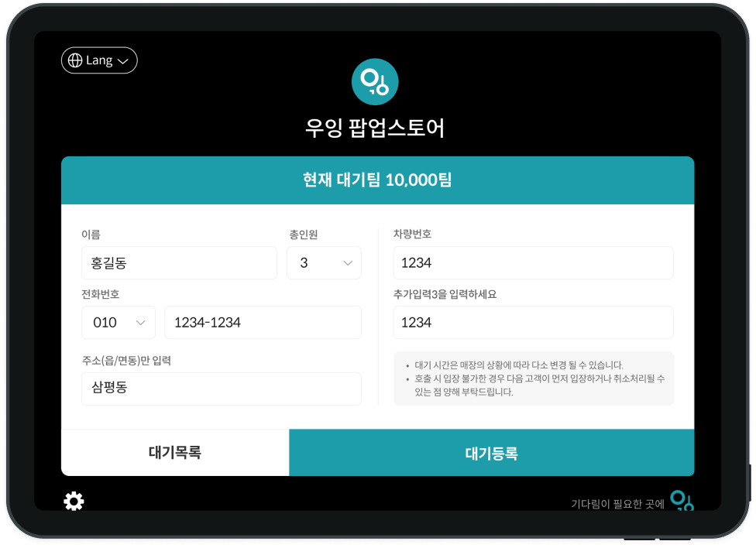
Task: Open the 총인원 dropdown showing 3
Action: [x=324, y=263]
